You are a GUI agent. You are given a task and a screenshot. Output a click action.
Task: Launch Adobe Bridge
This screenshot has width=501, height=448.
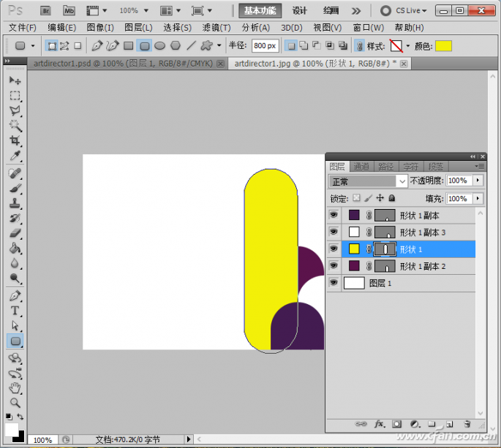click(46, 11)
